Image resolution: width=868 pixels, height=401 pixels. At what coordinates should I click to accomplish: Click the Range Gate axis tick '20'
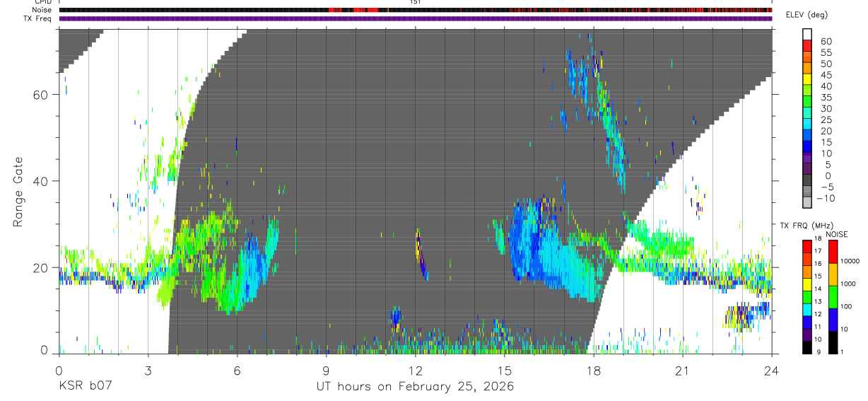tap(42, 267)
